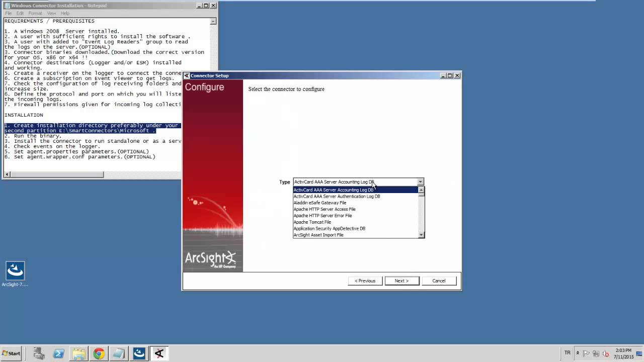Open the File menu in Notepad

8,13
